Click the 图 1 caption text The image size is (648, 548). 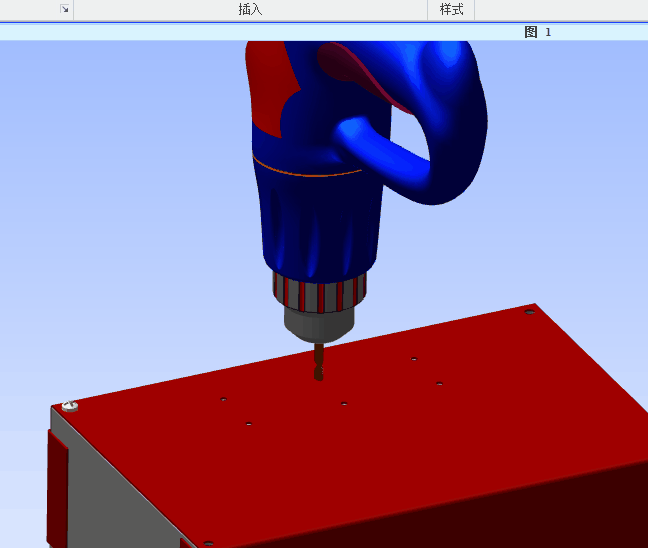538,32
